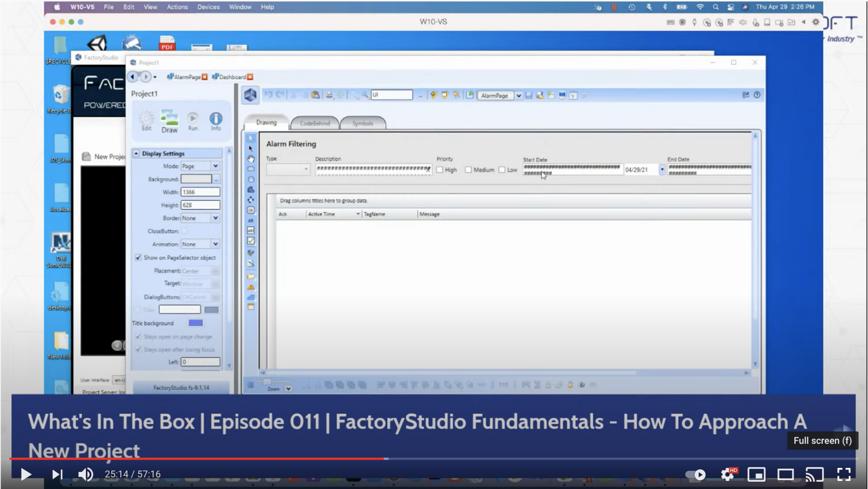Uncheck Show on PageSelector object

(x=138, y=258)
